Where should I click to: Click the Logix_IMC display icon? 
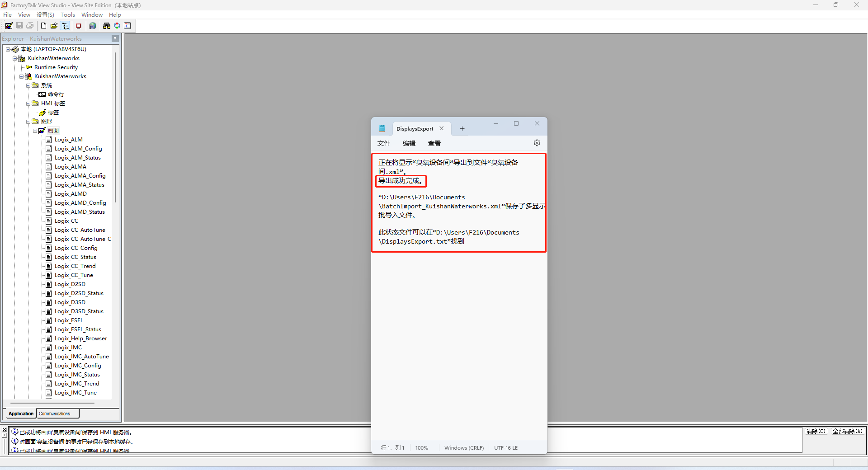pos(49,348)
